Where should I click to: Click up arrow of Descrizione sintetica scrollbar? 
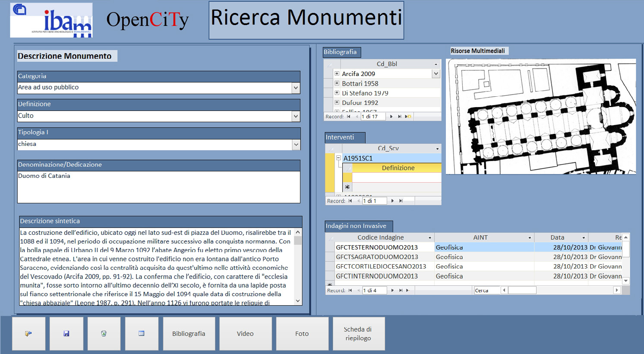(298, 232)
